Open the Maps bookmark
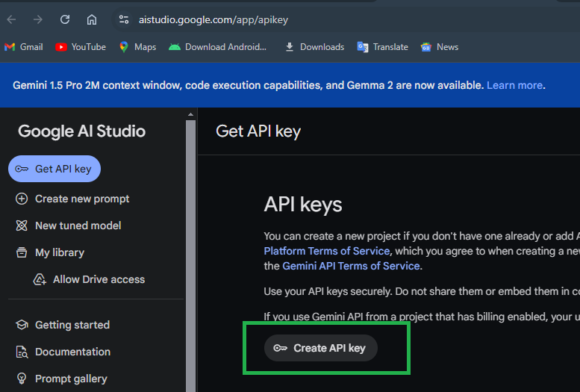 coord(137,47)
